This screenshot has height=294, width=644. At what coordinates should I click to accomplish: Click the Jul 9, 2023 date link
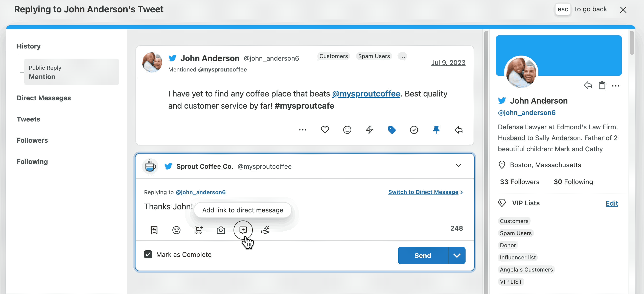point(448,63)
